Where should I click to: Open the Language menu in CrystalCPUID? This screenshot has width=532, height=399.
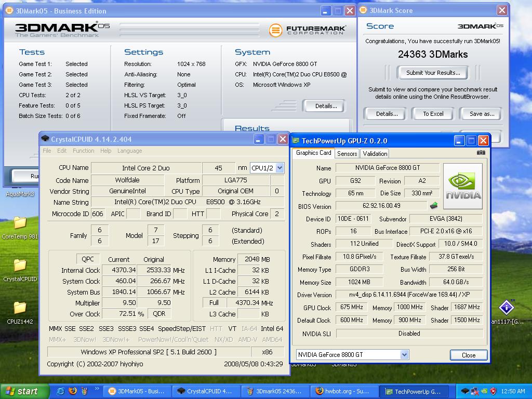click(129, 151)
